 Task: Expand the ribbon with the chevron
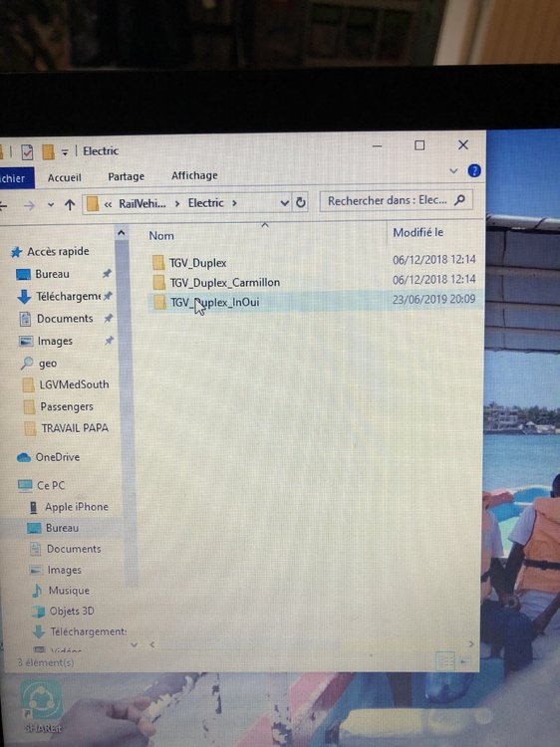[x=453, y=170]
